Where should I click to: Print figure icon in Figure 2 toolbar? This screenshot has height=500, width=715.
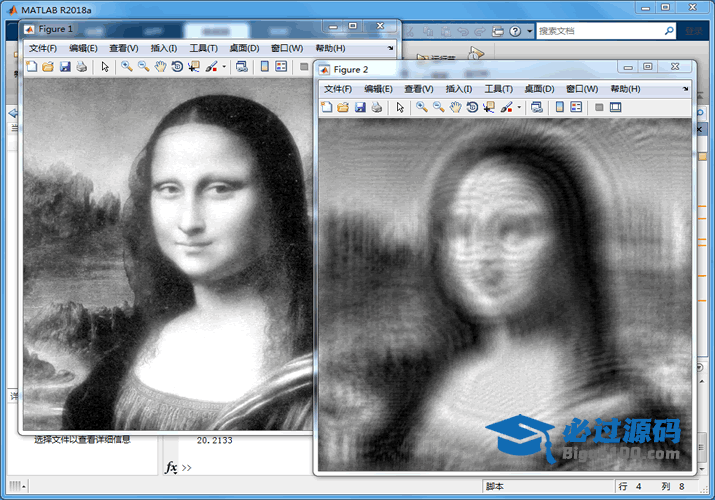(377, 107)
